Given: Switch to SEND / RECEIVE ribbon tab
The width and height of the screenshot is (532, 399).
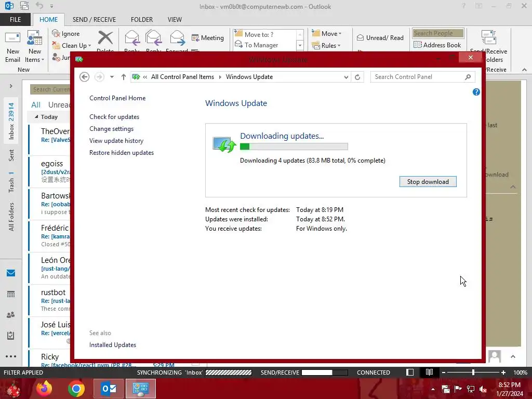Looking at the screenshot, I should click(95, 20).
